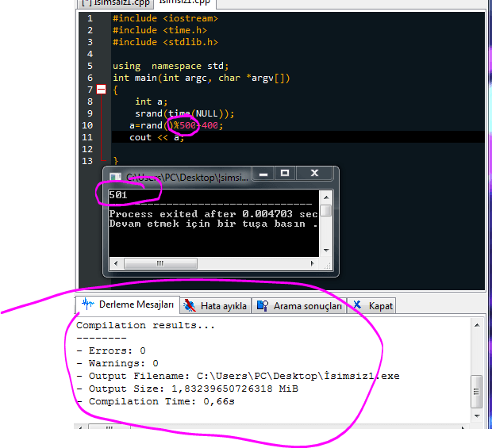The width and height of the screenshot is (492, 448).
Task: Select the active İsimsiz1.cpp editor tab
Action: tap(185, 2)
